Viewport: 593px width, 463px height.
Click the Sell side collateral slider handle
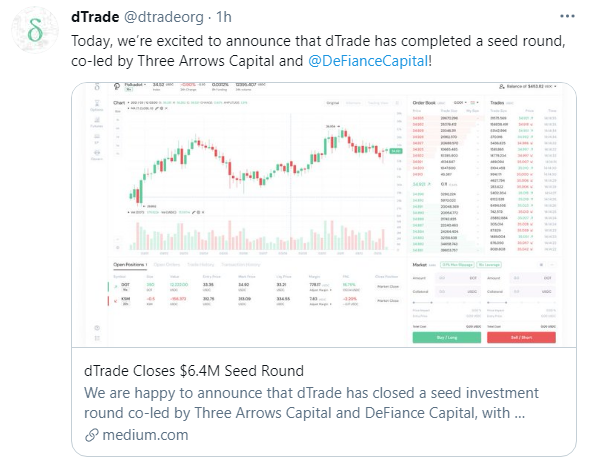[506, 303]
